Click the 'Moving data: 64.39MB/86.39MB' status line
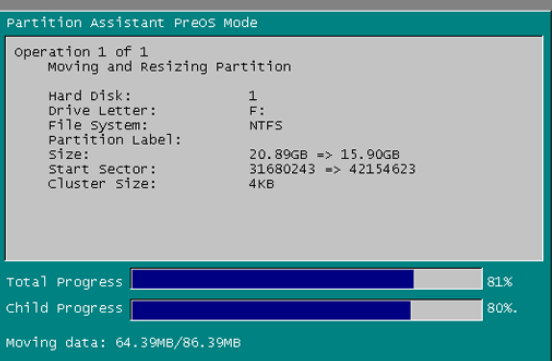This screenshot has height=361, width=552. click(123, 343)
